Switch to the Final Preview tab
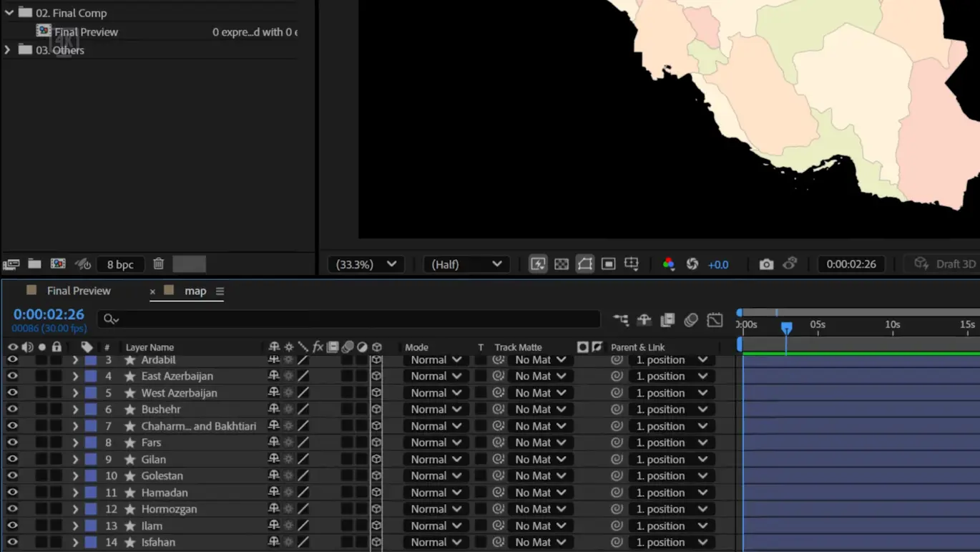This screenshot has width=980, height=552. 79,291
